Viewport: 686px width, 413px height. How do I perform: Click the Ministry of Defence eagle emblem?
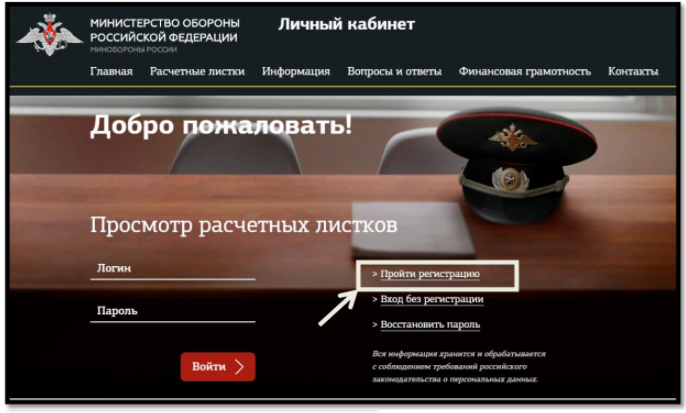[49, 34]
